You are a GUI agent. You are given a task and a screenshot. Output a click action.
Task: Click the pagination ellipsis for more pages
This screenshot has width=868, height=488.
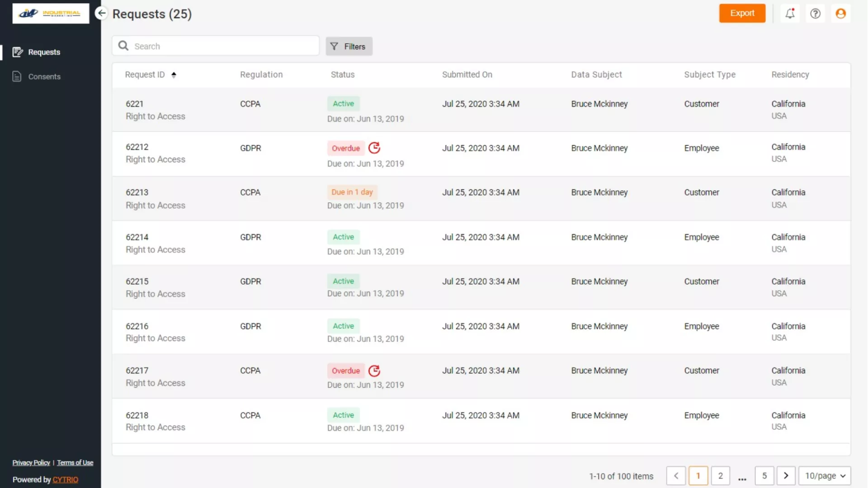tap(742, 477)
